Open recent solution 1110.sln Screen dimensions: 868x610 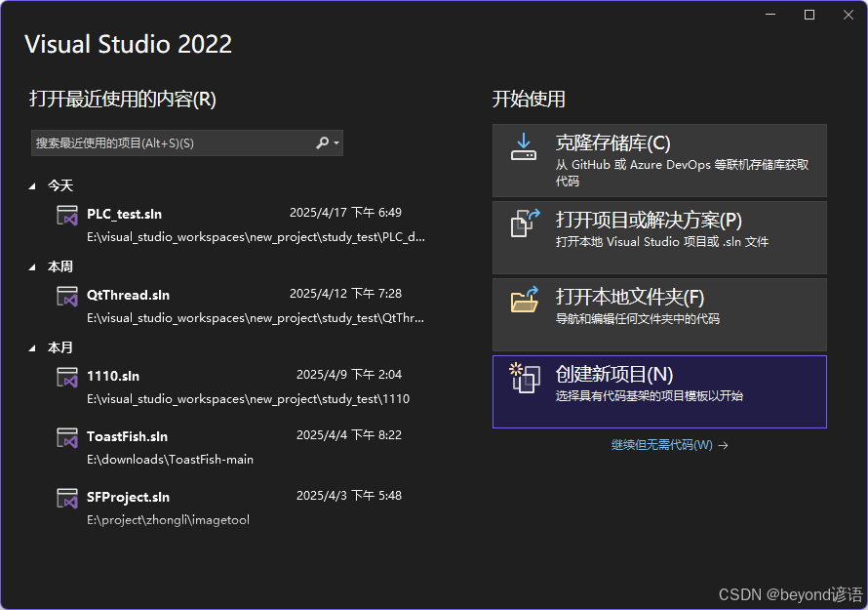(113, 376)
